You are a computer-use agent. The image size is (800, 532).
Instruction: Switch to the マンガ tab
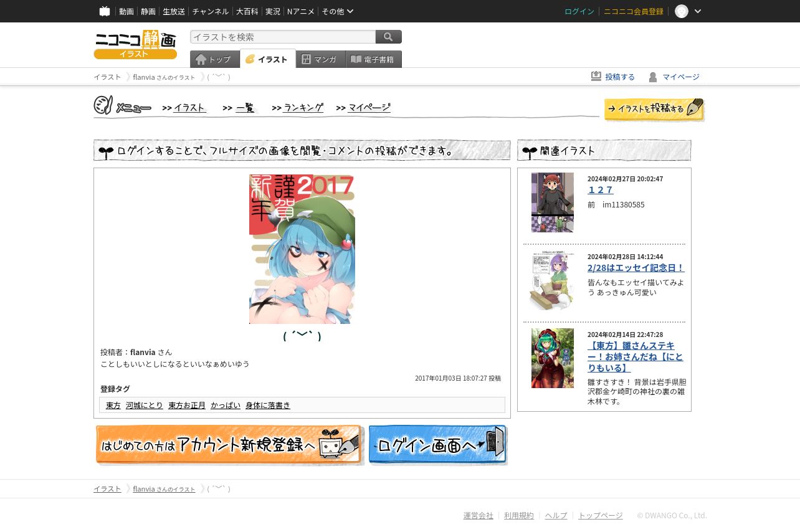pos(321,59)
